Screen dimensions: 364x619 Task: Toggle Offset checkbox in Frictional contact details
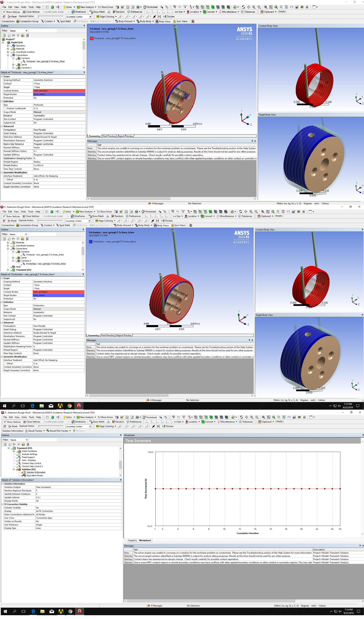[5, 180]
